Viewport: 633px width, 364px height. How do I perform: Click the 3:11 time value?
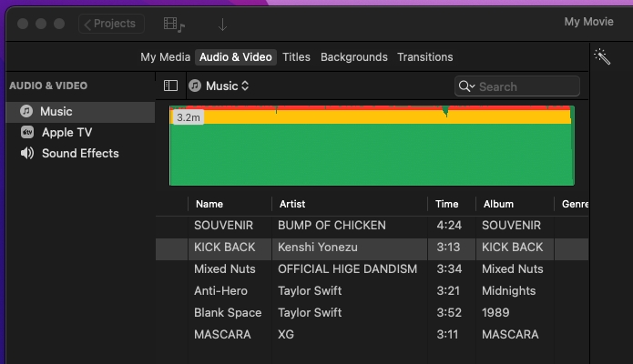click(x=447, y=334)
